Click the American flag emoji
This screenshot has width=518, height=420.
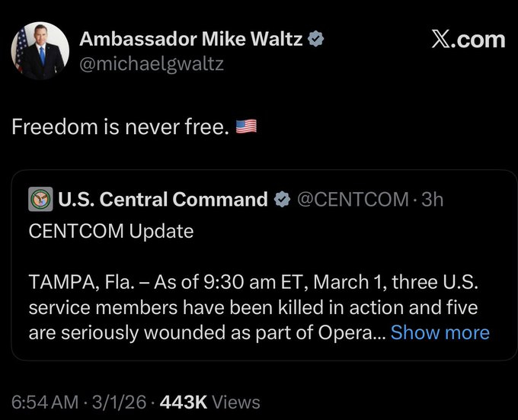click(246, 127)
